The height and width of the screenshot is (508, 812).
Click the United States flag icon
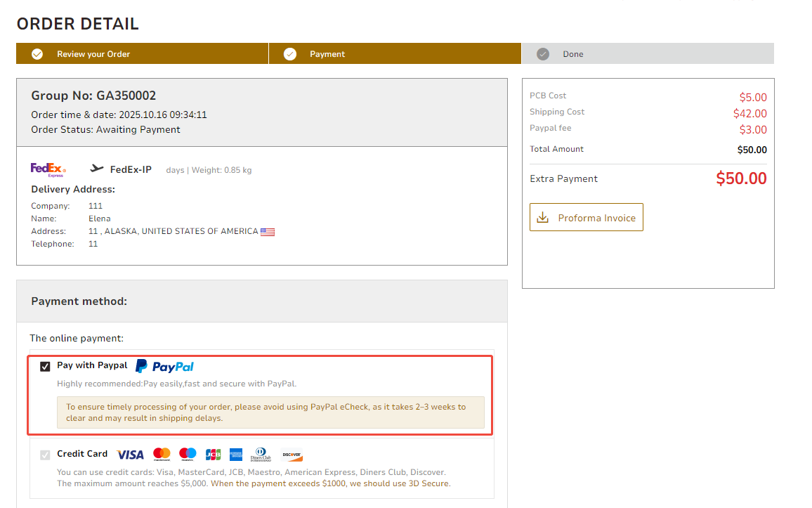tap(268, 232)
